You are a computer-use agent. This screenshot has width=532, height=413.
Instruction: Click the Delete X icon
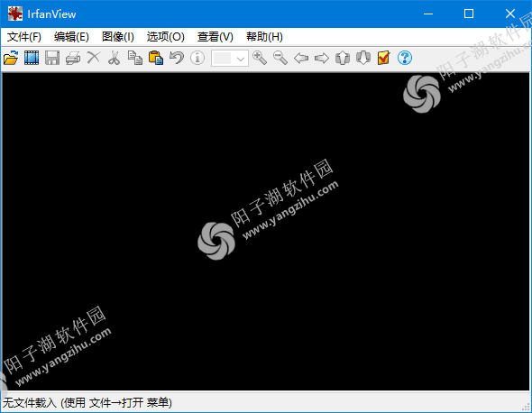[x=94, y=58]
